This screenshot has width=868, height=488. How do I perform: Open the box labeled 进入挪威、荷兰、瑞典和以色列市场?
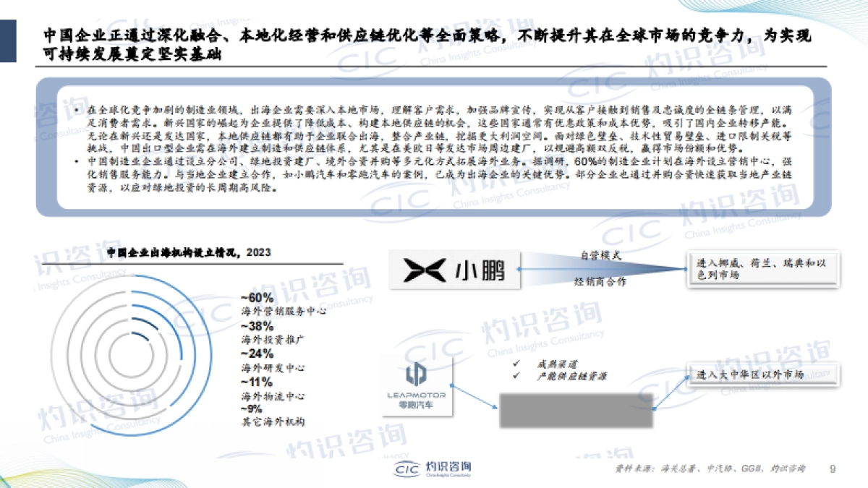(762, 269)
